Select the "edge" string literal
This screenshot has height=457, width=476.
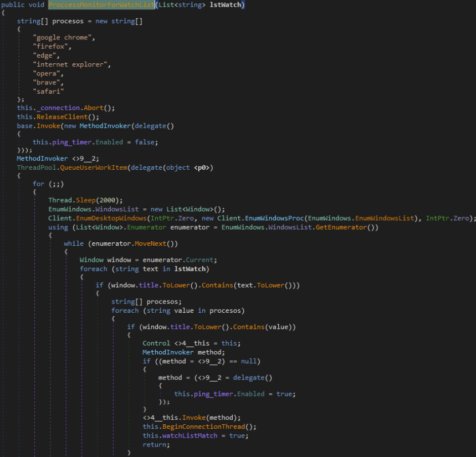pos(44,55)
